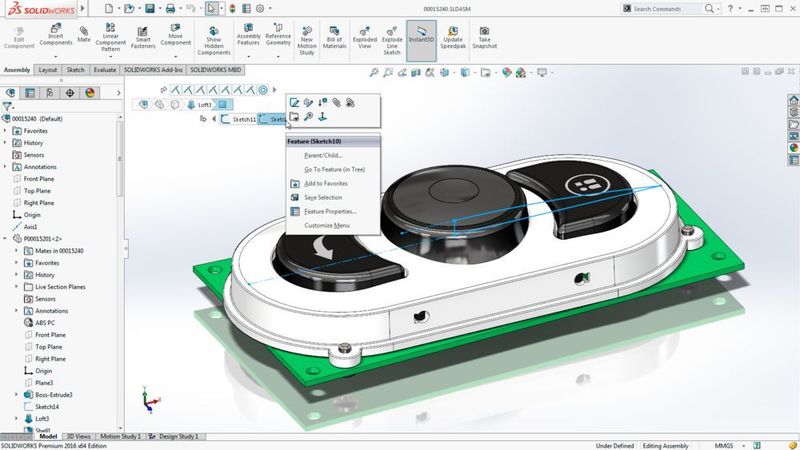Open the Design Study 1 tab

point(178,437)
